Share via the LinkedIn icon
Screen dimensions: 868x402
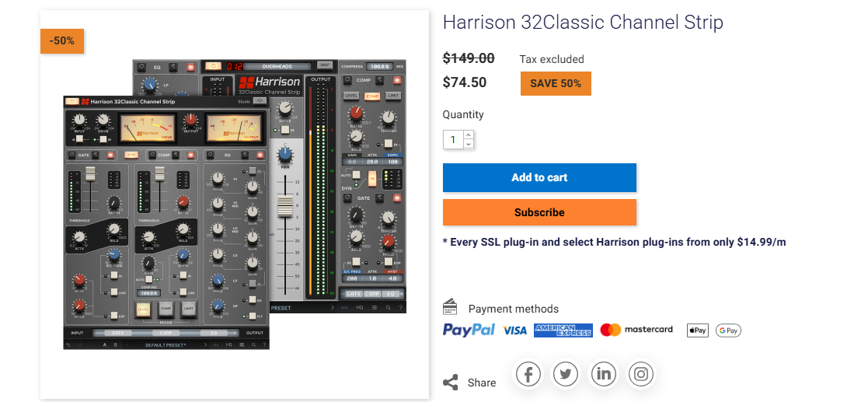pyautogui.click(x=603, y=374)
